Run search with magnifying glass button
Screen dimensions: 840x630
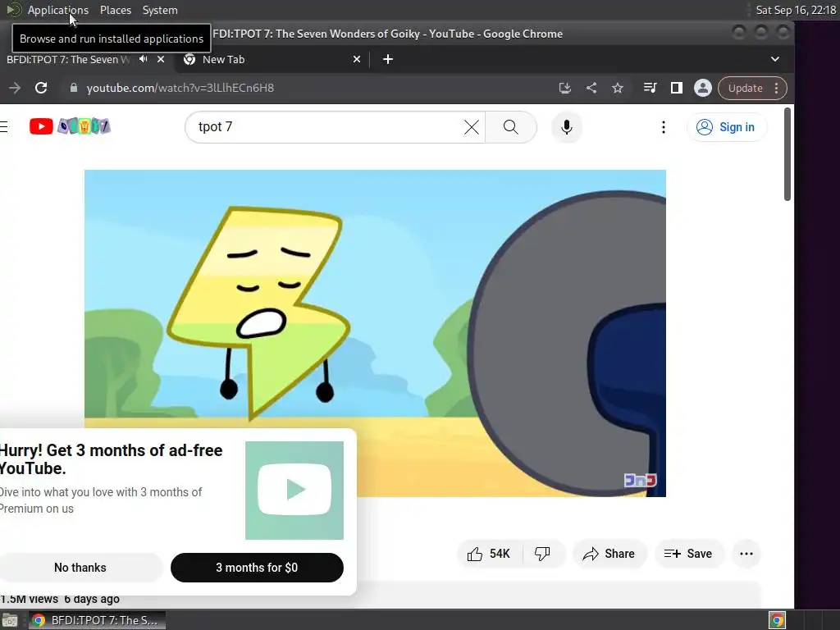(x=511, y=127)
